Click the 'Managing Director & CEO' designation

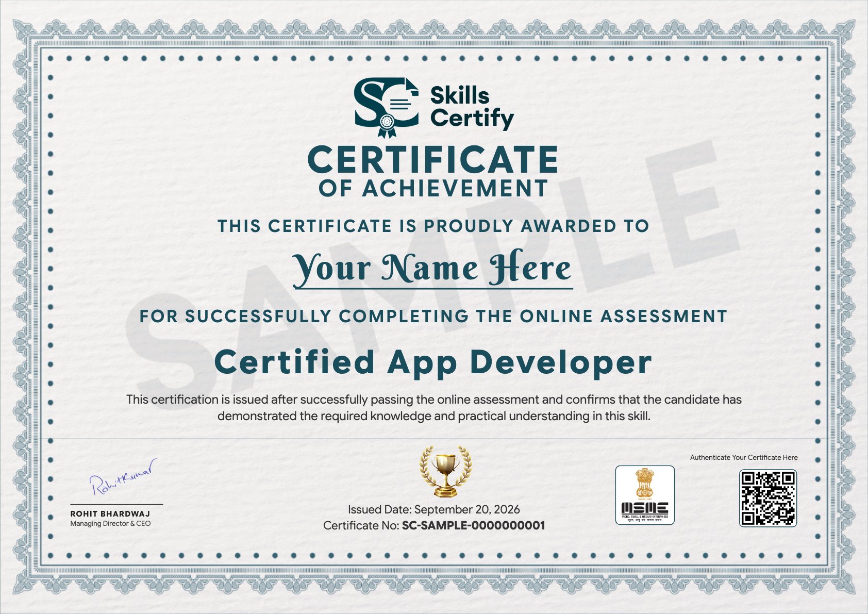click(x=110, y=523)
